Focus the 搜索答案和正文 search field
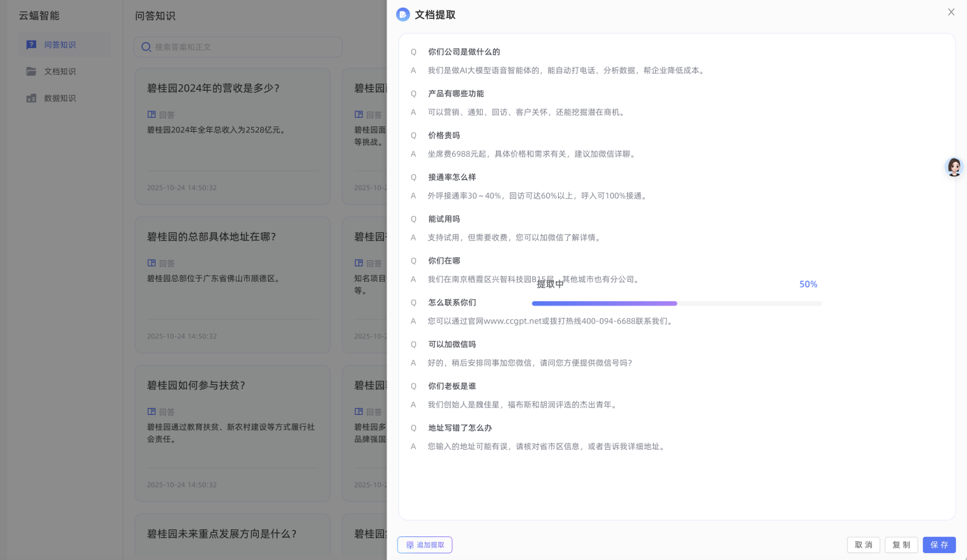The width and height of the screenshot is (967, 560). click(x=238, y=47)
